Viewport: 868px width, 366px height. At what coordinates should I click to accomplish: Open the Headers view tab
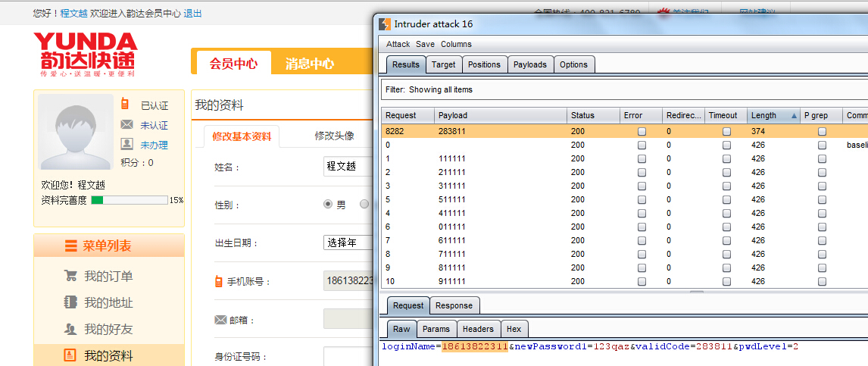pyautogui.click(x=478, y=329)
